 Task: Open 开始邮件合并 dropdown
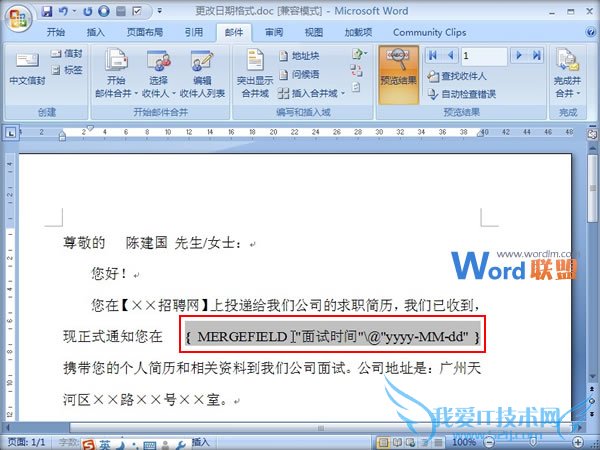pos(116,73)
